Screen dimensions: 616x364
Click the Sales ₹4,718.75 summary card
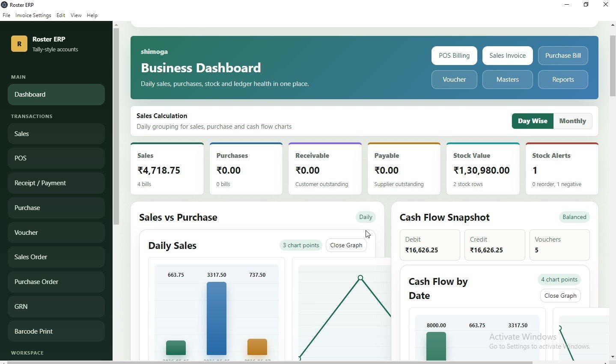[167, 169]
